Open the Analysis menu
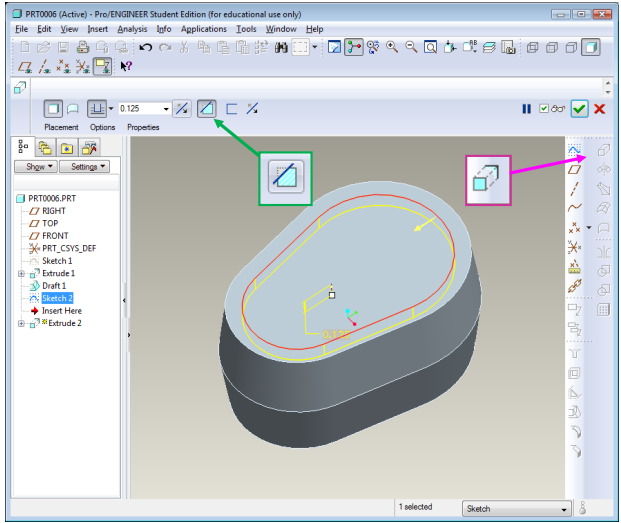621x523 pixels. (x=132, y=29)
